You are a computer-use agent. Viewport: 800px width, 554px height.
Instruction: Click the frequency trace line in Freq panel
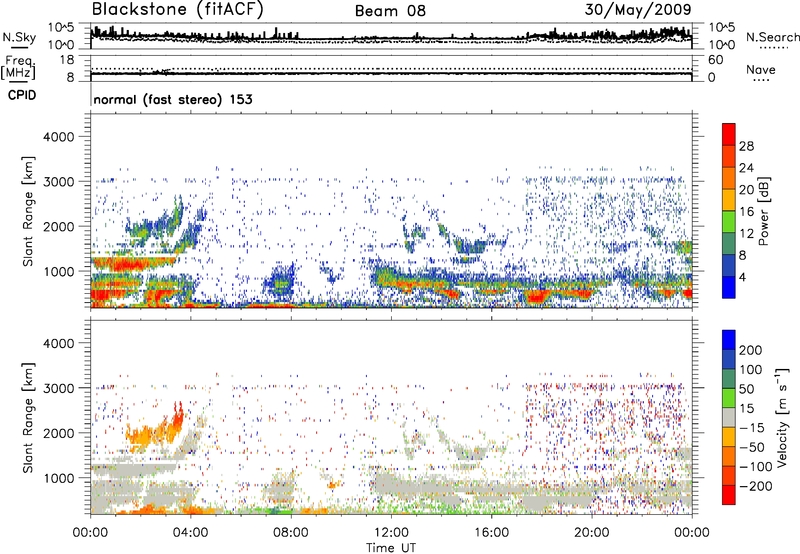[391, 74]
